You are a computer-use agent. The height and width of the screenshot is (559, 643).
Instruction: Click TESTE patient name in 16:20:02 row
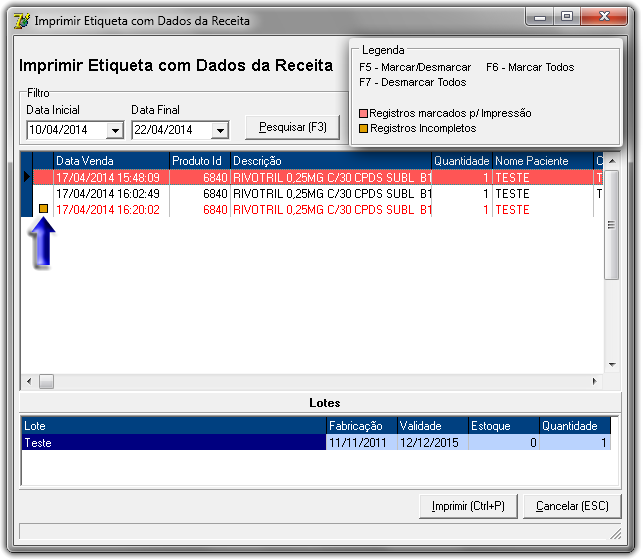(x=512, y=210)
